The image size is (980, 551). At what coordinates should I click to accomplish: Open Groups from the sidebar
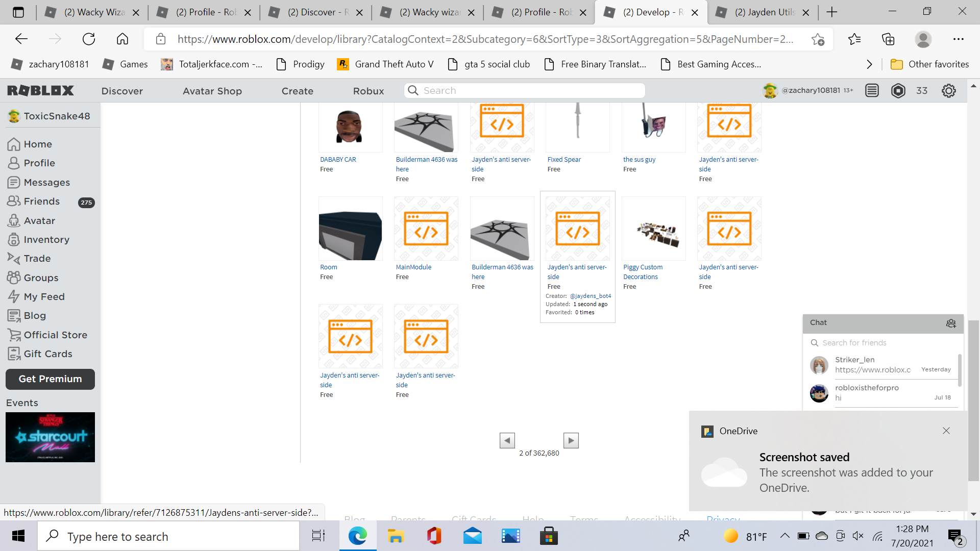[x=40, y=277]
